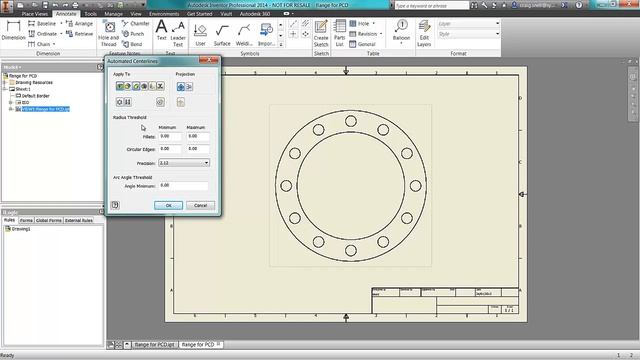Image resolution: width=640 pixels, height=360 pixels.
Task: Toggle Rectangular Patterns in Apply To
Action: coord(128,102)
